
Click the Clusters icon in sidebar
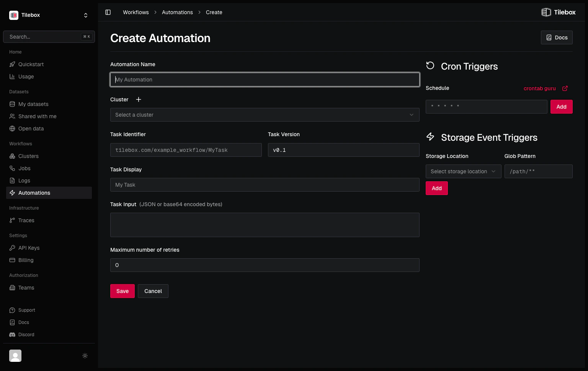click(x=12, y=156)
